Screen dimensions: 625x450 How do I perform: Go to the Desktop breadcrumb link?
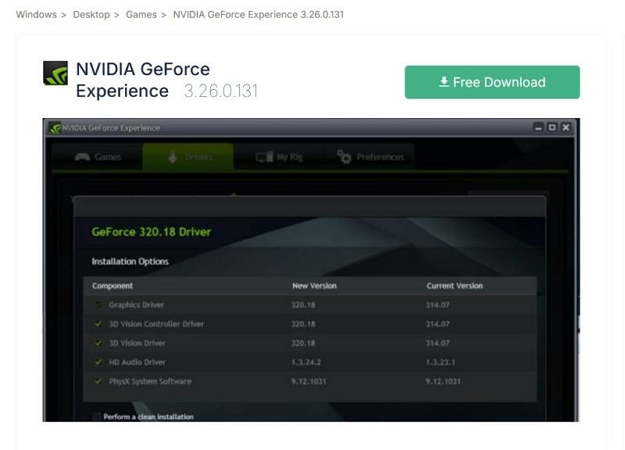point(91,15)
